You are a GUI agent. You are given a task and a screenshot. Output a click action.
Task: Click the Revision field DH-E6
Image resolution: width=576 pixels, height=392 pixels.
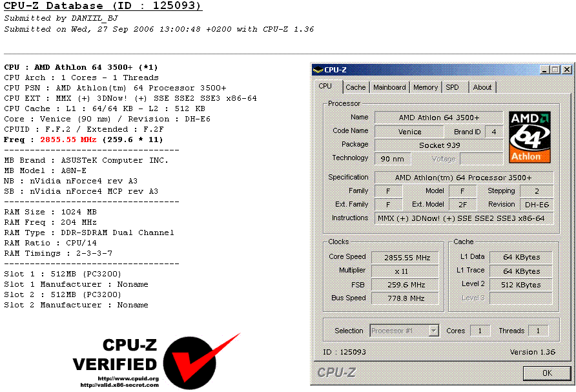[x=537, y=205]
